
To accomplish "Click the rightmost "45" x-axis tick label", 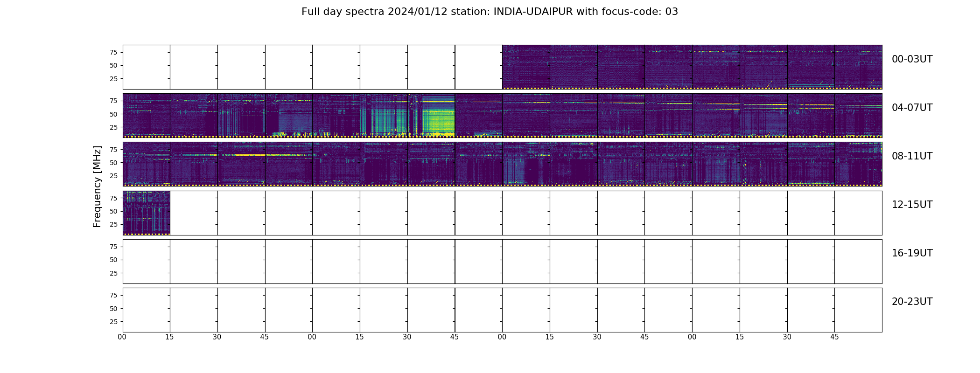I will [x=834, y=337].
